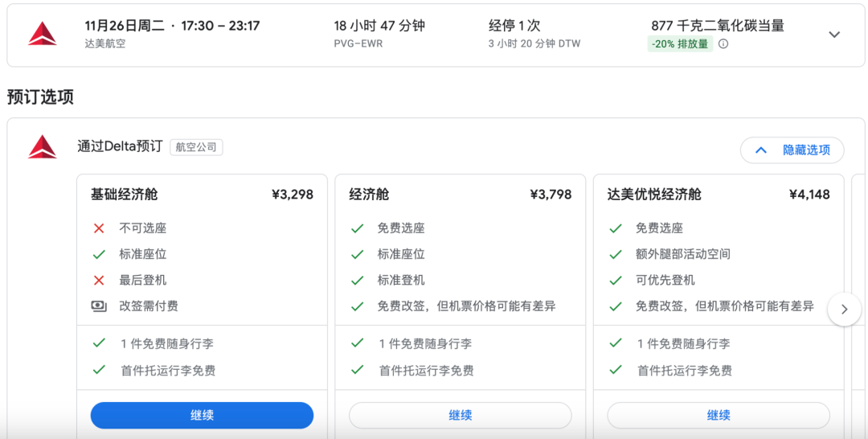The image size is (868, 439).
Task: Click PVG–EWR route text
Action: coord(358,43)
